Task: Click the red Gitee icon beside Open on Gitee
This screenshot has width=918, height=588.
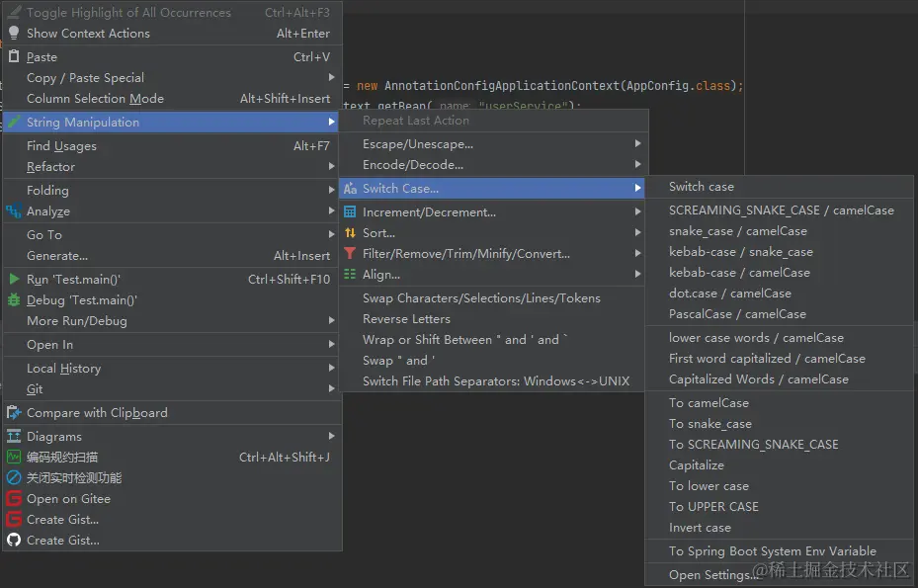Action: [14, 499]
